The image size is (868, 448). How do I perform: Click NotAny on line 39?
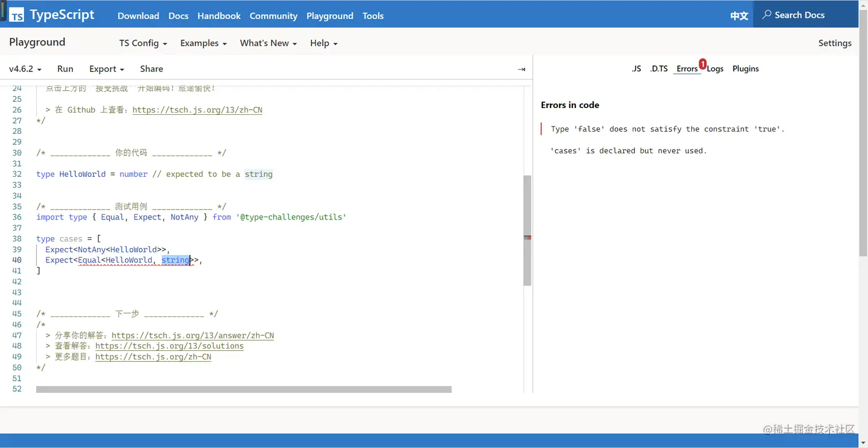coord(92,249)
